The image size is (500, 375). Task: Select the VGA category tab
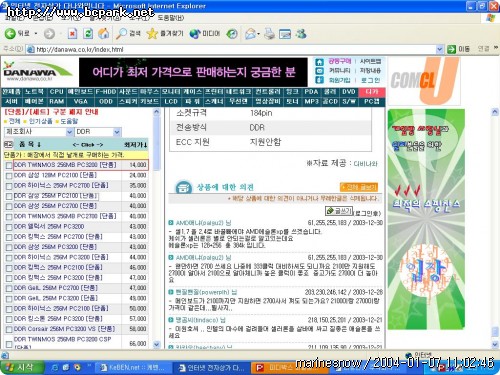pyautogui.click(x=80, y=101)
